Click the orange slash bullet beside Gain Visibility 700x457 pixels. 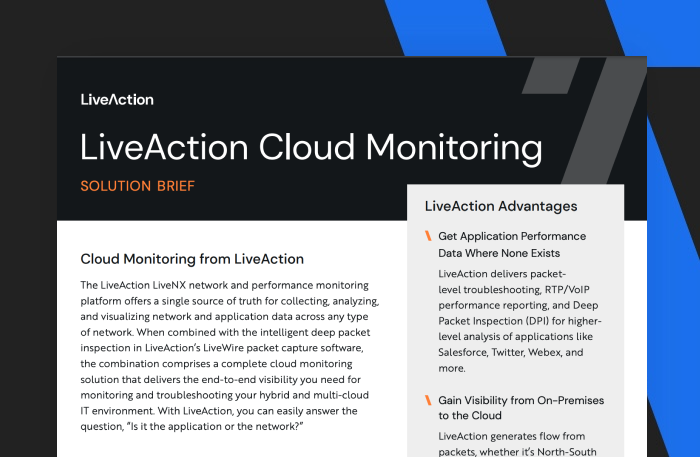[428, 400]
